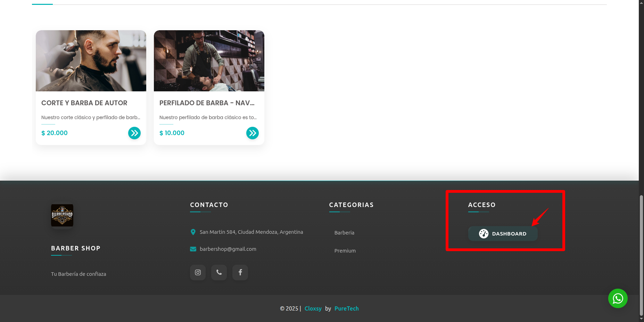This screenshot has width=644, height=322.
Task: Select the Barberia category link
Action: (344, 233)
